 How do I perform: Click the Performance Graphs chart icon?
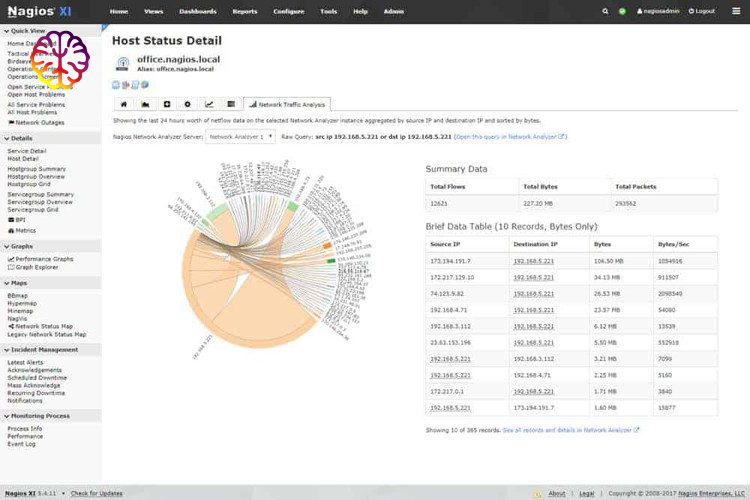(11, 259)
